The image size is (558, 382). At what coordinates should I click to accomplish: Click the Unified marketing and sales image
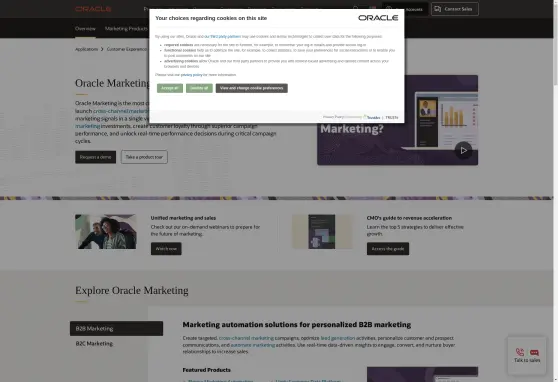click(x=106, y=231)
